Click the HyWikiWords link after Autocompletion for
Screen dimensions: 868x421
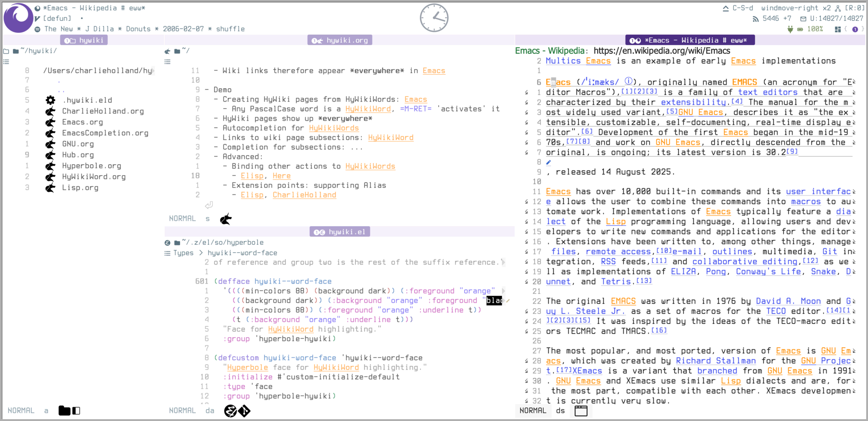pyautogui.click(x=334, y=128)
